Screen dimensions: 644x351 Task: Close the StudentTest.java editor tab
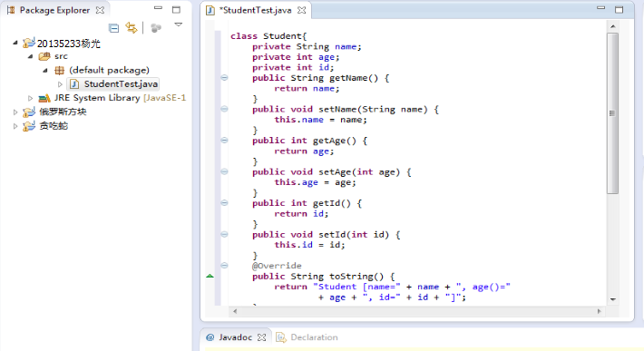coord(302,10)
